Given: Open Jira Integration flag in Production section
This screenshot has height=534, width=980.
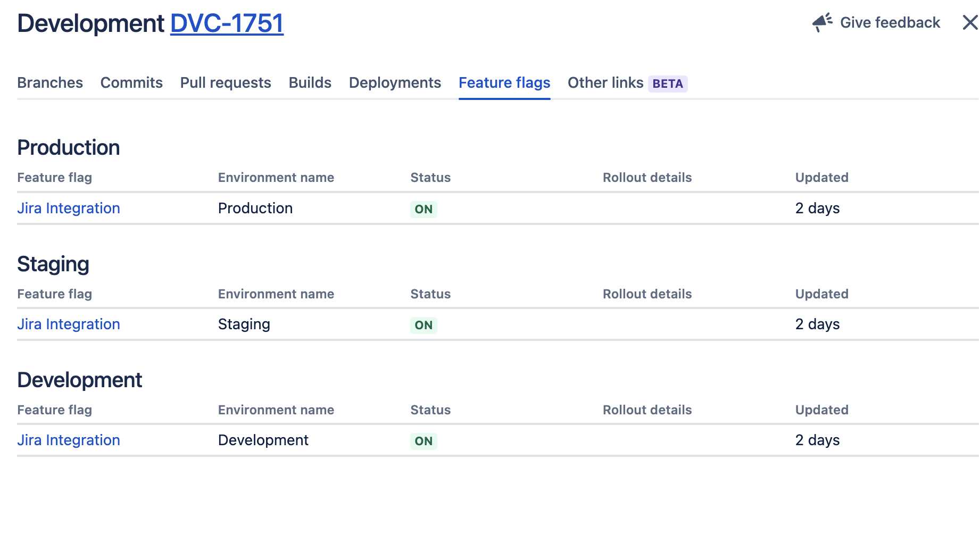Looking at the screenshot, I should (69, 208).
